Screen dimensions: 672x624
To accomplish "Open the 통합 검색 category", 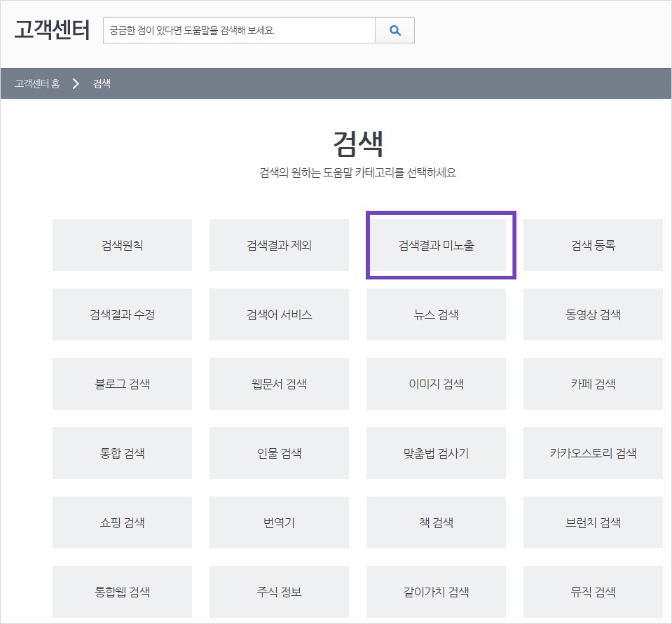I will pos(122,453).
